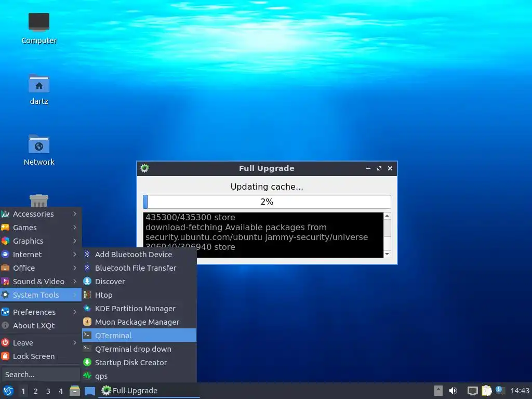Click the Startup Disk Creator icon
The height and width of the screenshot is (399, 532).
pyautogui.click(x=87, y=362)
